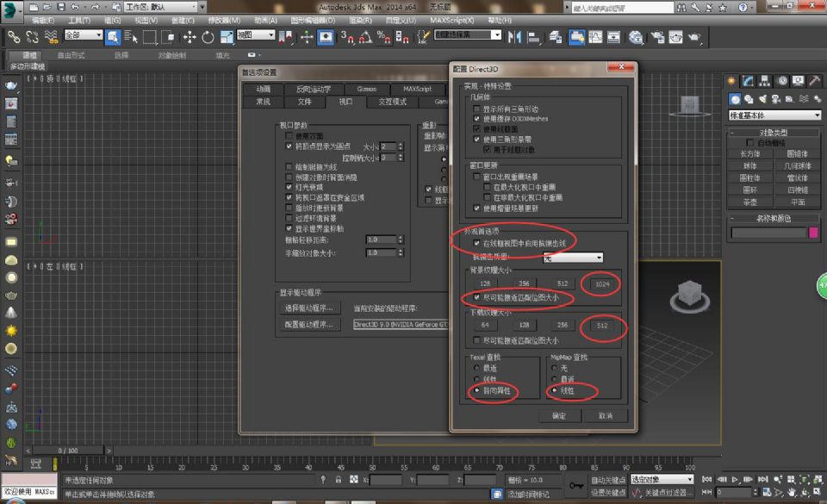Toggle 使用增量场景更新 checkbox
The height and width of the screenshot is (504, 827).
476,208
